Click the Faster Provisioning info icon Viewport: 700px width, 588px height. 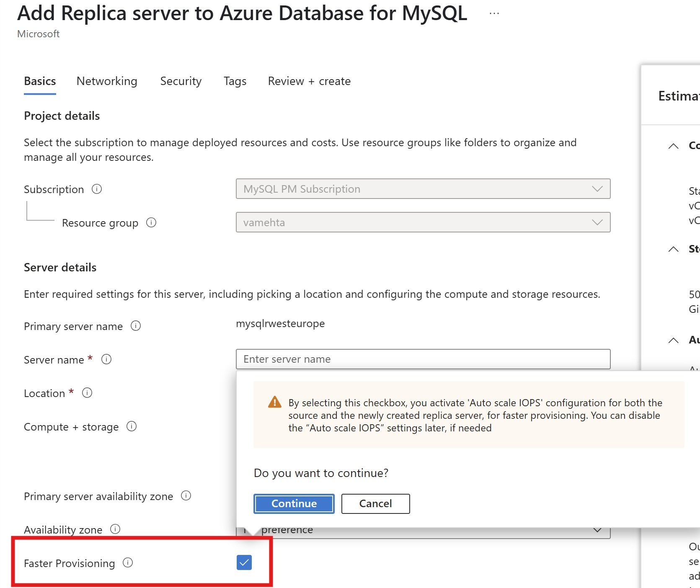click(x=128, y=563)
